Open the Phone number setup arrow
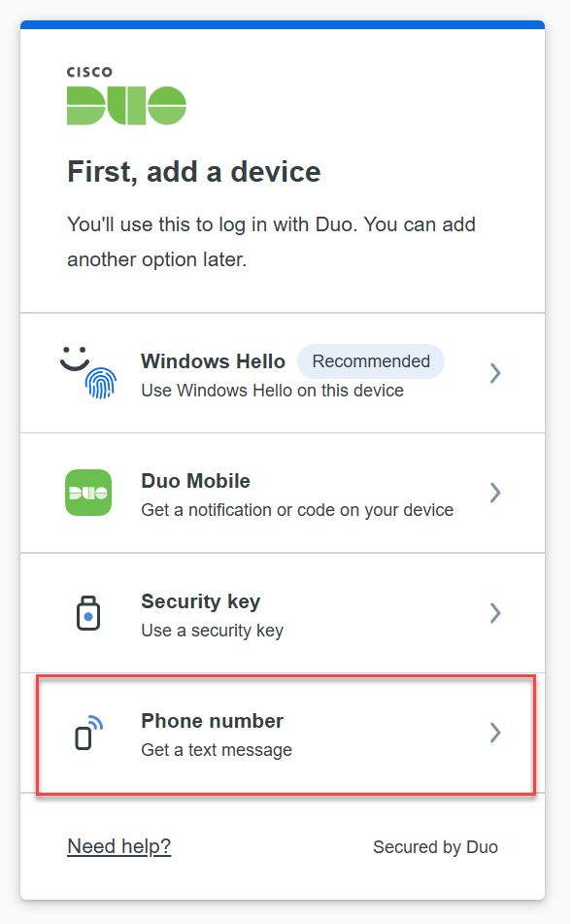Image resolution: width=571 pixels, height=924 pixels. (495, 734)
